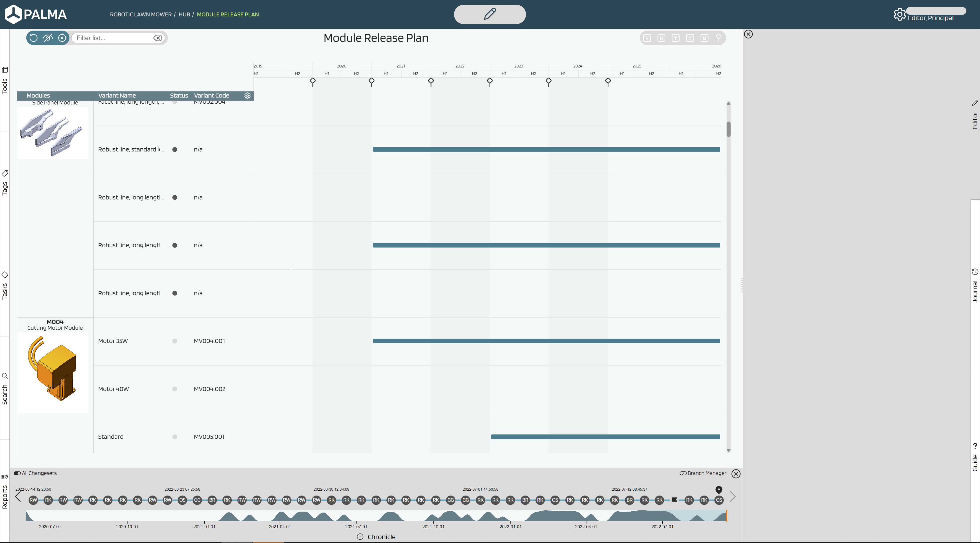Click the crosshair target icon beside the filter
Image resolution: width=980 pixels, height=543 pixels.
(x=62, y=38)
